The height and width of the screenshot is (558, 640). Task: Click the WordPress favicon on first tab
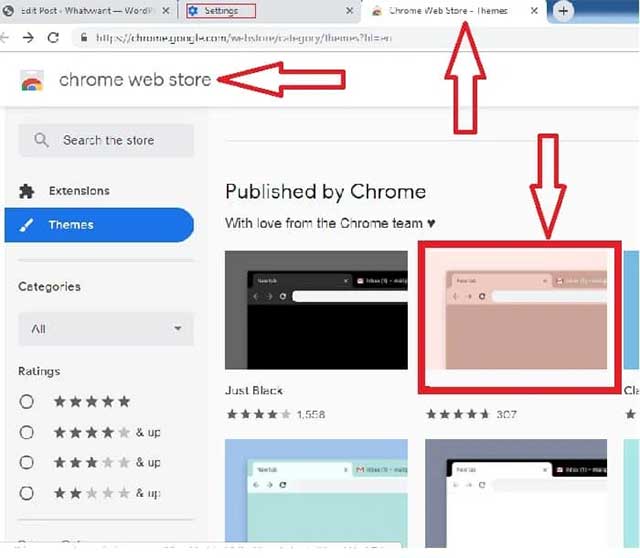(x=7, y=11)
